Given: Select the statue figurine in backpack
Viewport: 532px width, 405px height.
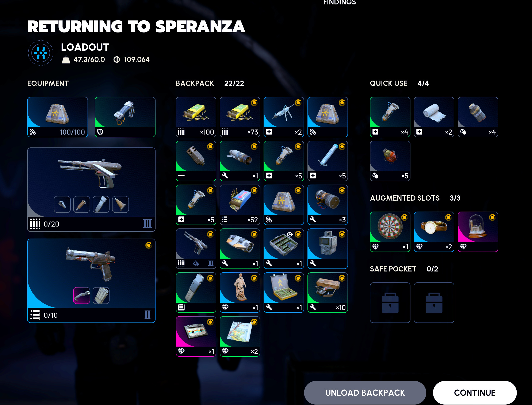Looking at the screenshot, I should 240,292.
